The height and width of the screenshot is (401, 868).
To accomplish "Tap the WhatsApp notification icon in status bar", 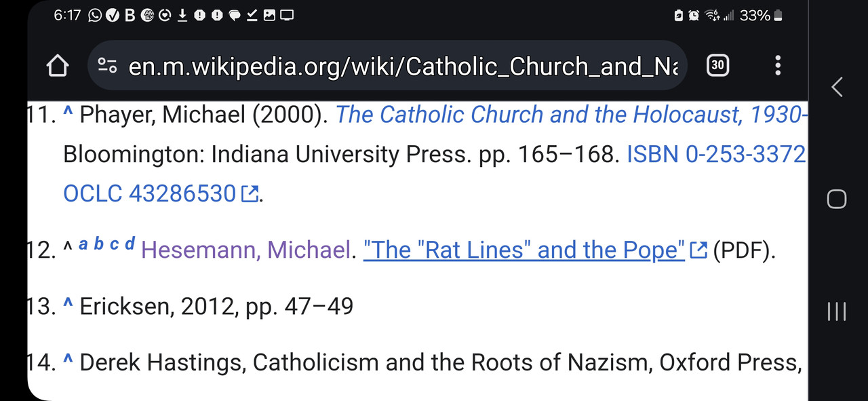I will point(95,15).
